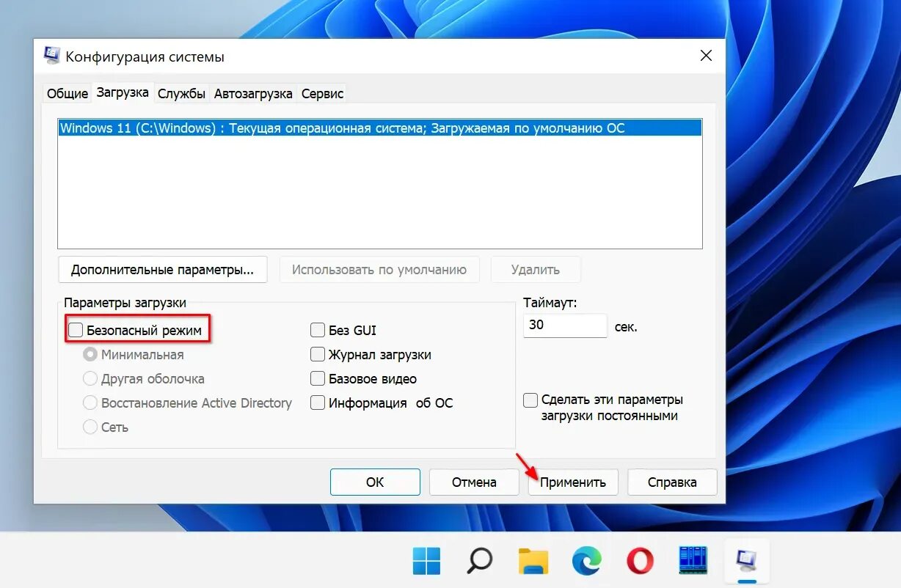This screenshot has height=588, width=901.
Task: Open the Службы tab
Action: pyautogui.click(x=181, y=94)
